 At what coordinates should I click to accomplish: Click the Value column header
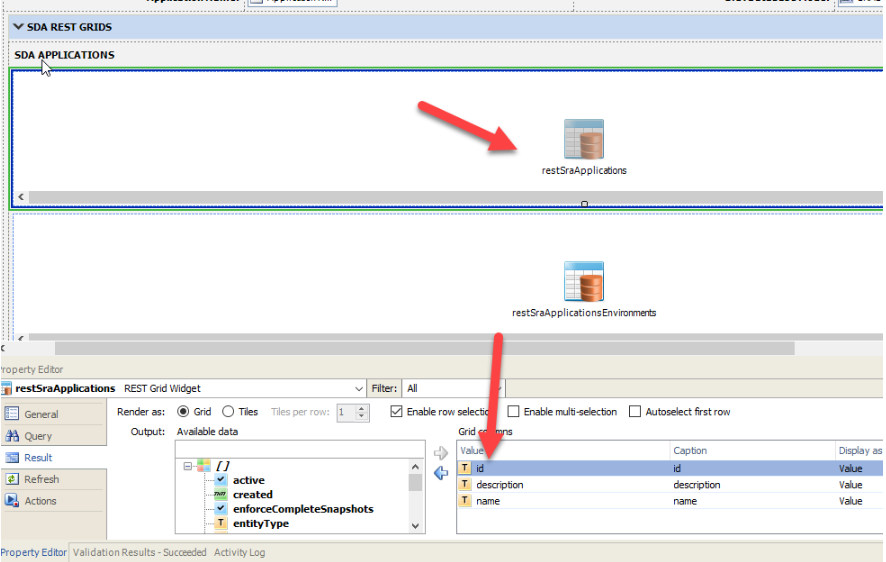(563, 450)
